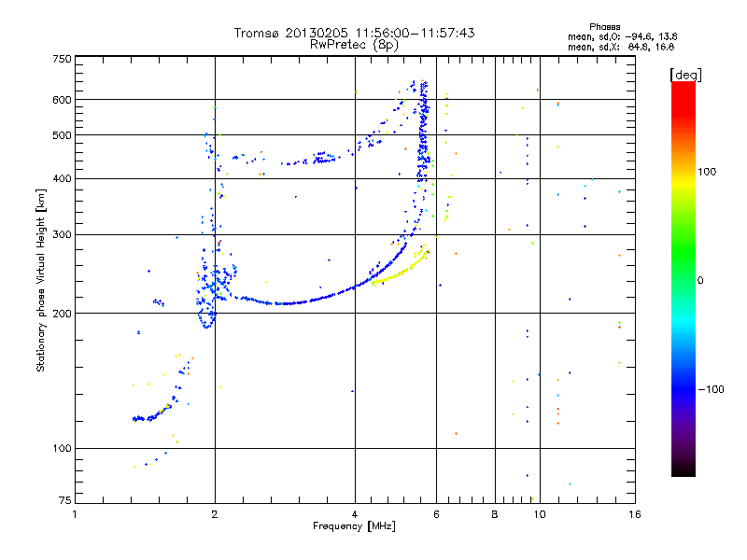
Task: Click the colorbar tick label '100'
Action: (707, 172)
